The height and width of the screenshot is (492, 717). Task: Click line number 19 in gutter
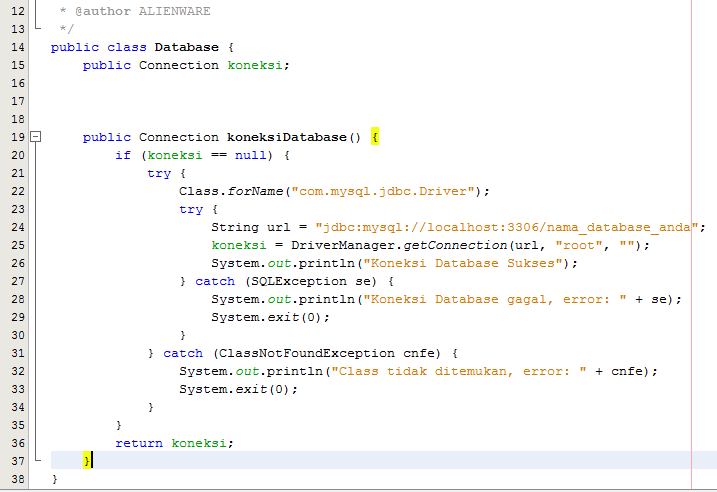pos(18,137)
